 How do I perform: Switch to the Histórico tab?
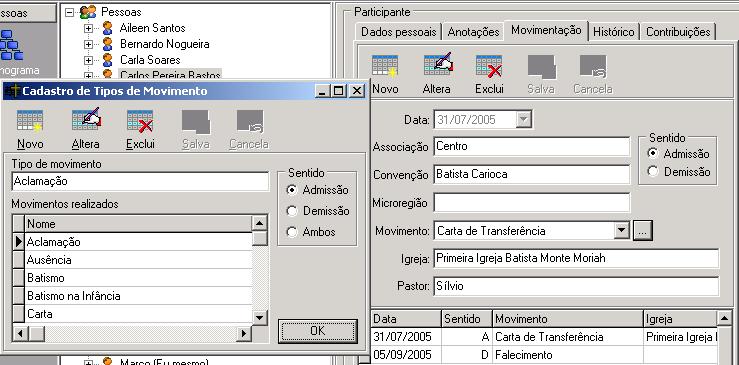coord(613,32)
